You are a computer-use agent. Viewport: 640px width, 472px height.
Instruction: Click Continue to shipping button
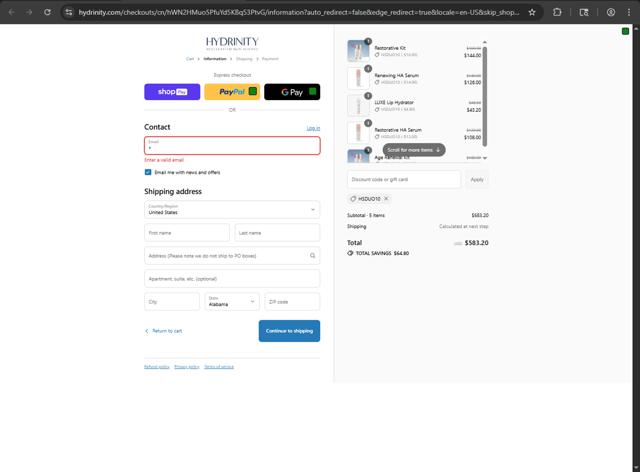pos(289,331)
